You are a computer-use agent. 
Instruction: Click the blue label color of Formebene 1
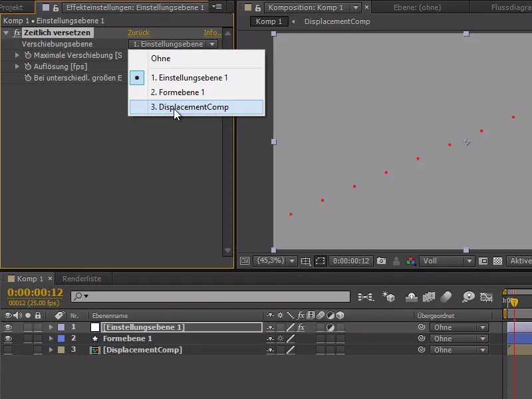(x=61, y=338)
